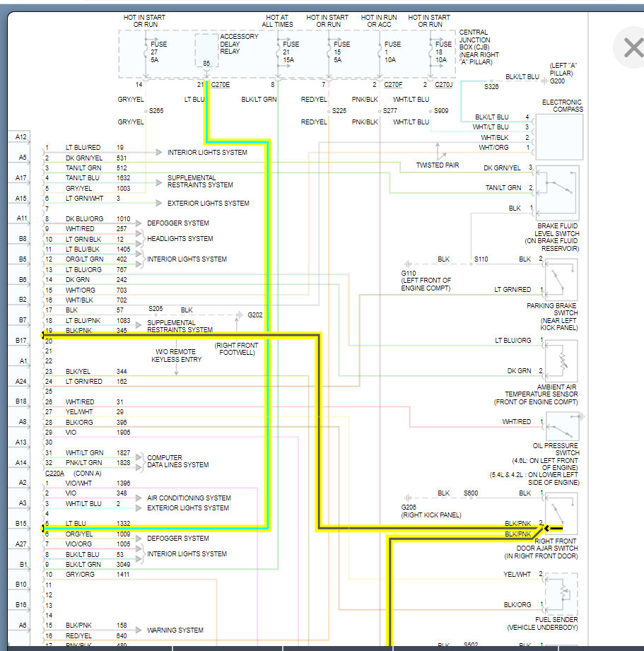Select connector label C270E
The image size is (644, 651).
tap(220, 85)
